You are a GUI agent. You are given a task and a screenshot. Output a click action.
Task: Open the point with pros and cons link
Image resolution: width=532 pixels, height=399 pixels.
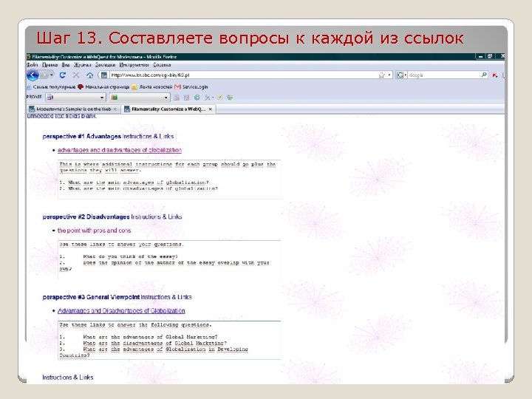[x=94, y=231]
